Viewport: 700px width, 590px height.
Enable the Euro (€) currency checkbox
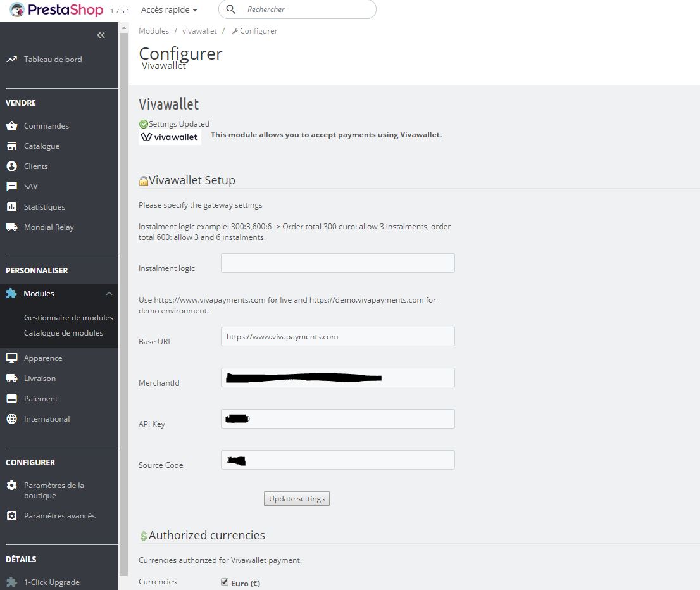(x=224, y=582)
